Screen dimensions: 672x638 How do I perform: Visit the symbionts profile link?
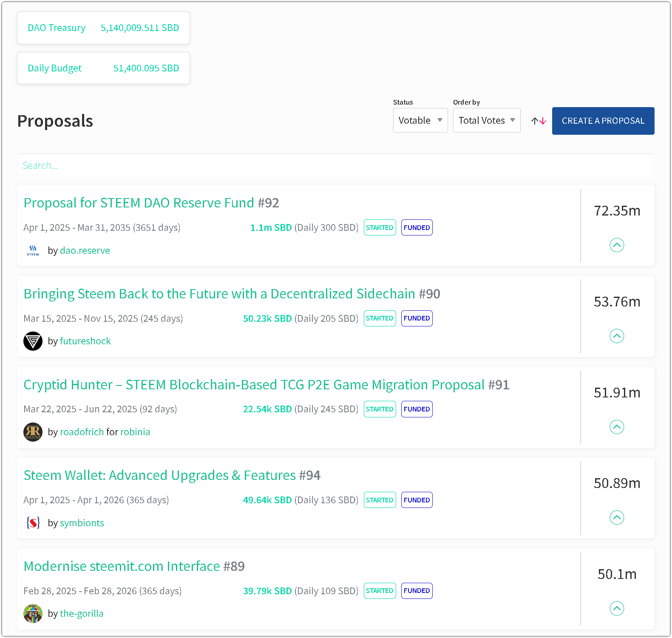click(82, 523)
